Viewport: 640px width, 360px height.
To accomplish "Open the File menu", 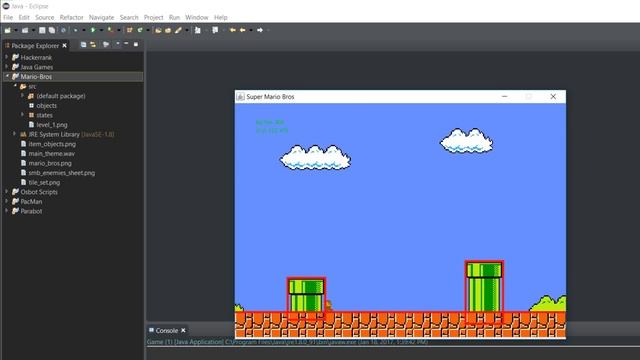I will (x=8, y=18).
